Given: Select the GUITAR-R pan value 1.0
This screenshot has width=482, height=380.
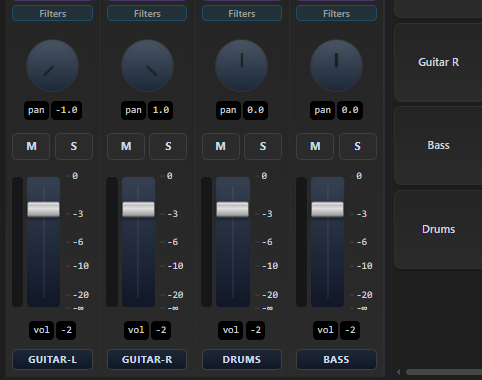Looking at the screenshot, I should tap(161, 110).
